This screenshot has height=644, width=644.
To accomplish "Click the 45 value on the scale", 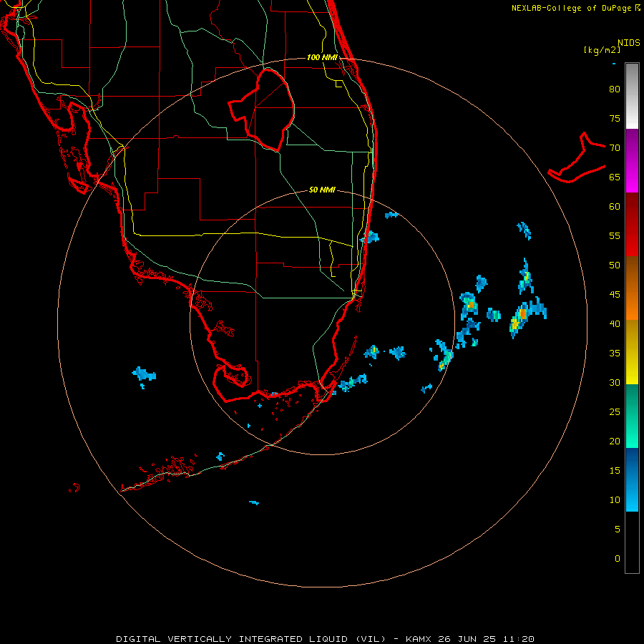I will click(615, 295).
